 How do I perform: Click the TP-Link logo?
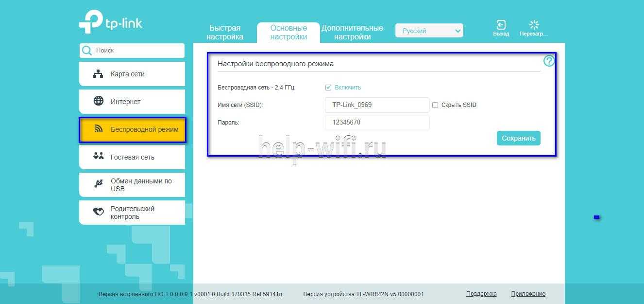pos(111,22)
